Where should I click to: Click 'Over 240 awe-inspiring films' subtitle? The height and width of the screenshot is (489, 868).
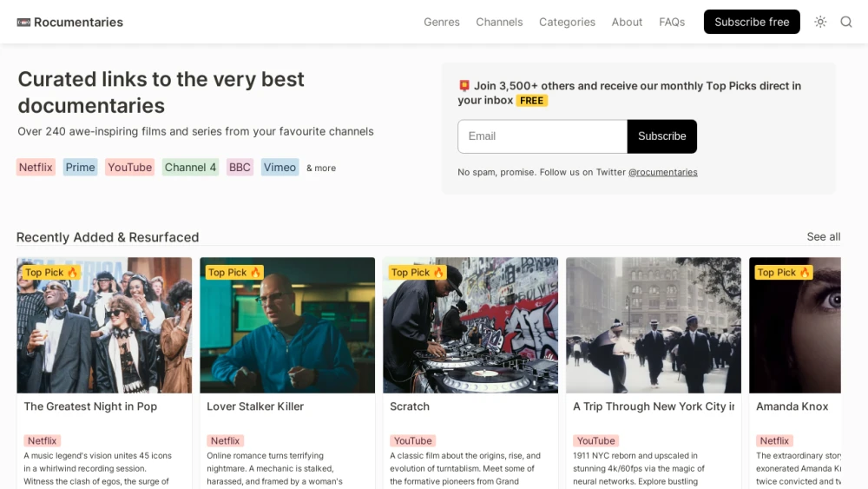(195, 131)
